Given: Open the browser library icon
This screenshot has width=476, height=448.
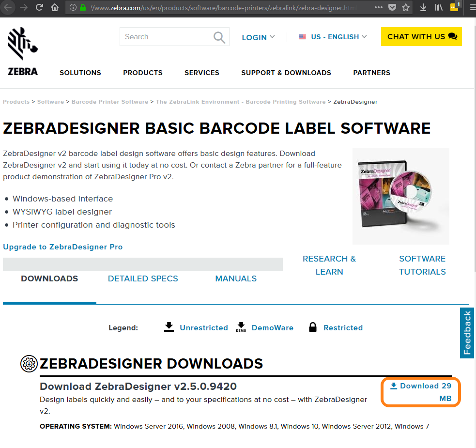Looking at the screenshot, I should point(438,7).
